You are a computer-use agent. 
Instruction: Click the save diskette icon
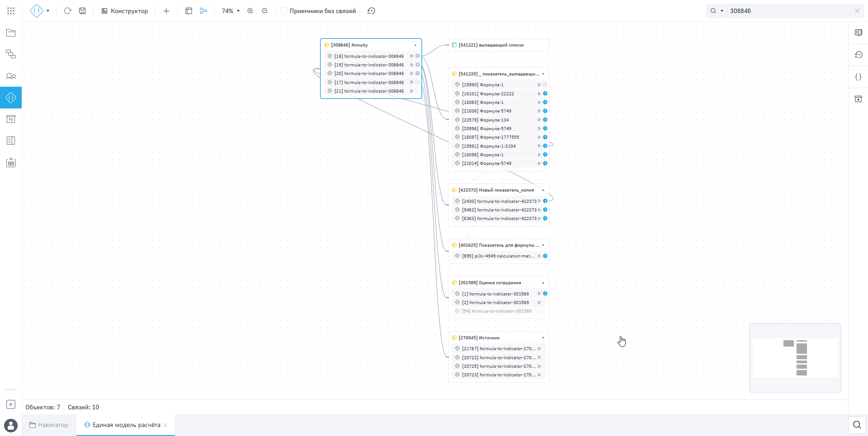tap(82, 11)
